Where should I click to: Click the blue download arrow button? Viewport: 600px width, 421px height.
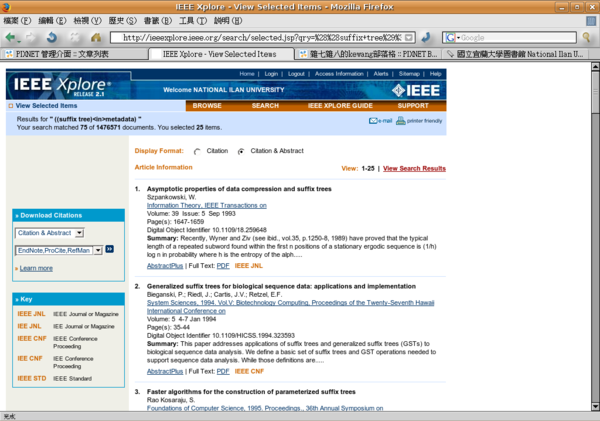[109, 249]
